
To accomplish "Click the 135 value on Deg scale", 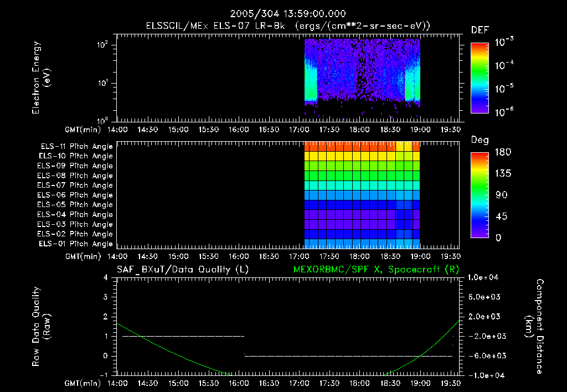I will point(503,174).
